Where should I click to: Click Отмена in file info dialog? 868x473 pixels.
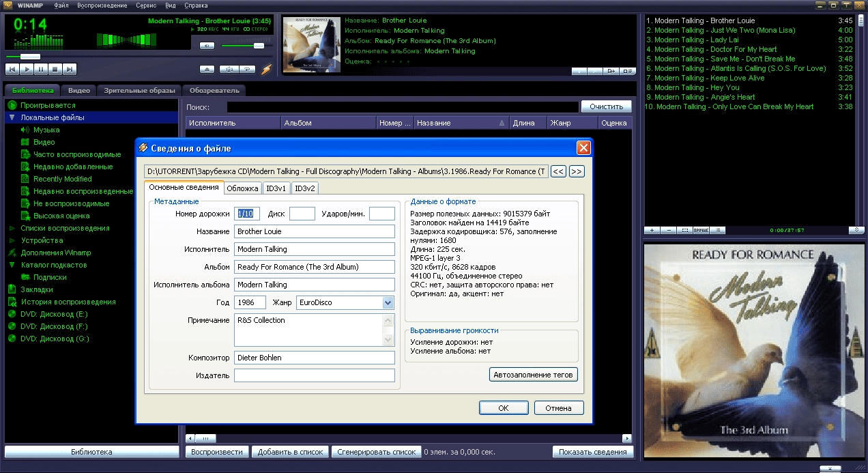coord(558,408)
